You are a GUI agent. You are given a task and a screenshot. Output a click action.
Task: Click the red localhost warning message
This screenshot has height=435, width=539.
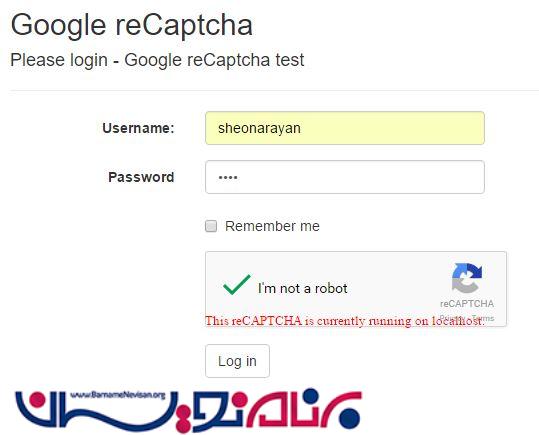coord(345,321)
